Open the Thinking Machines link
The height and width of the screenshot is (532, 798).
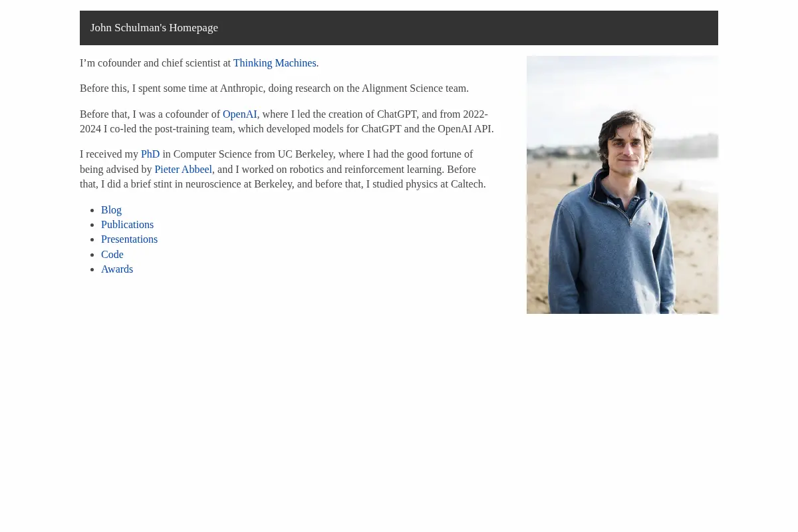(275, 63)
